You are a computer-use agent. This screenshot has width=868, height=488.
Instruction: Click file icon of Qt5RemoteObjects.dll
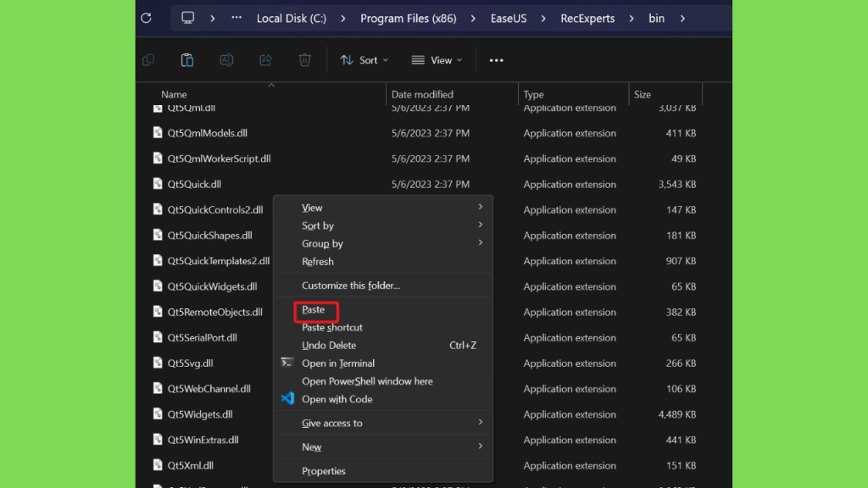point(158,312)
